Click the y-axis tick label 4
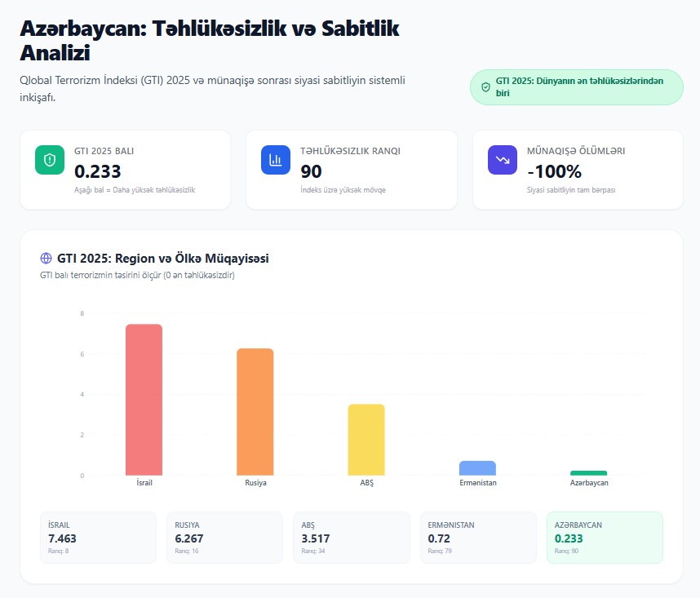This screenshot has width=700, height=598. (x=82, y=394)
